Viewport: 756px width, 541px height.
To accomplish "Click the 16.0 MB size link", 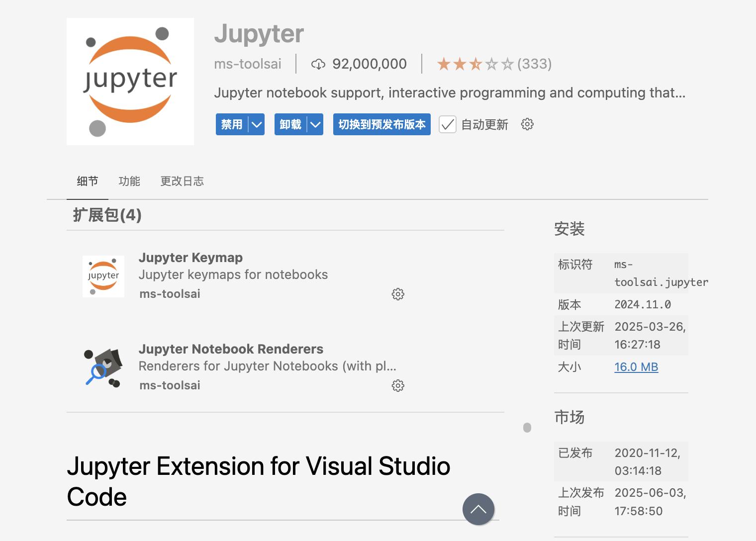I will click(x=636, y=367).
